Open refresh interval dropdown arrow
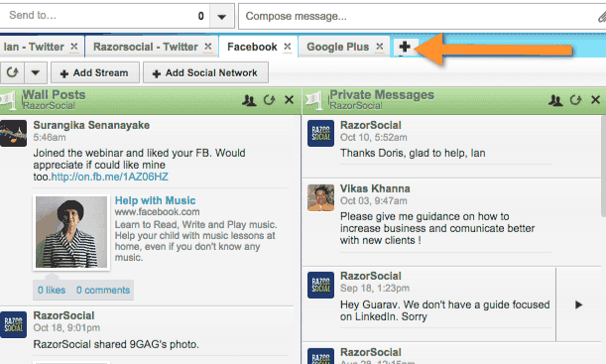Viewport: 606px width, 364px height. pyautogui.click(x=35, y=72)
